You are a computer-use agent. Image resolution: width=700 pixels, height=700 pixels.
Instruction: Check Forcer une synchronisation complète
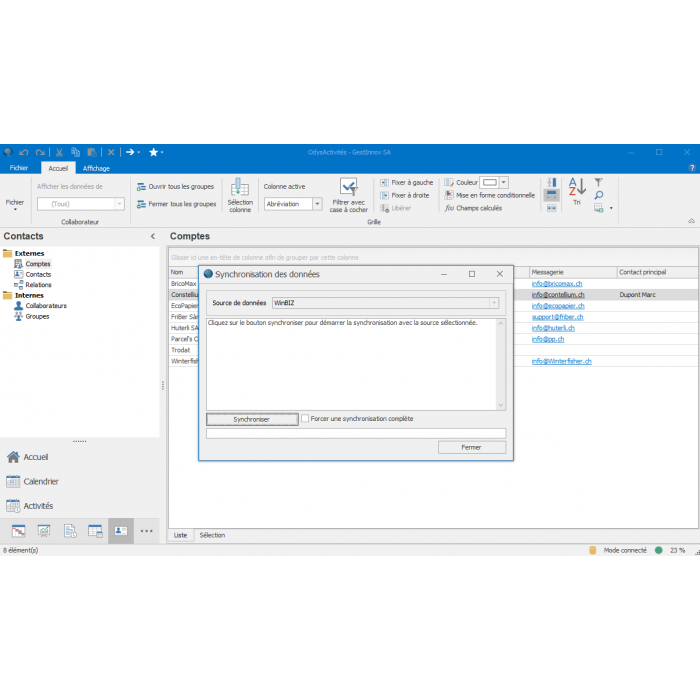tap(305, 418)
